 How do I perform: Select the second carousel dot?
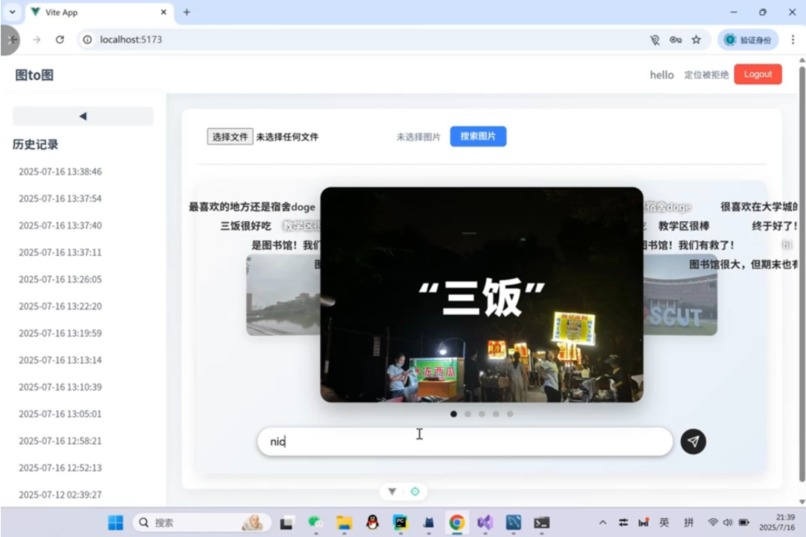[x=468, y=414]
